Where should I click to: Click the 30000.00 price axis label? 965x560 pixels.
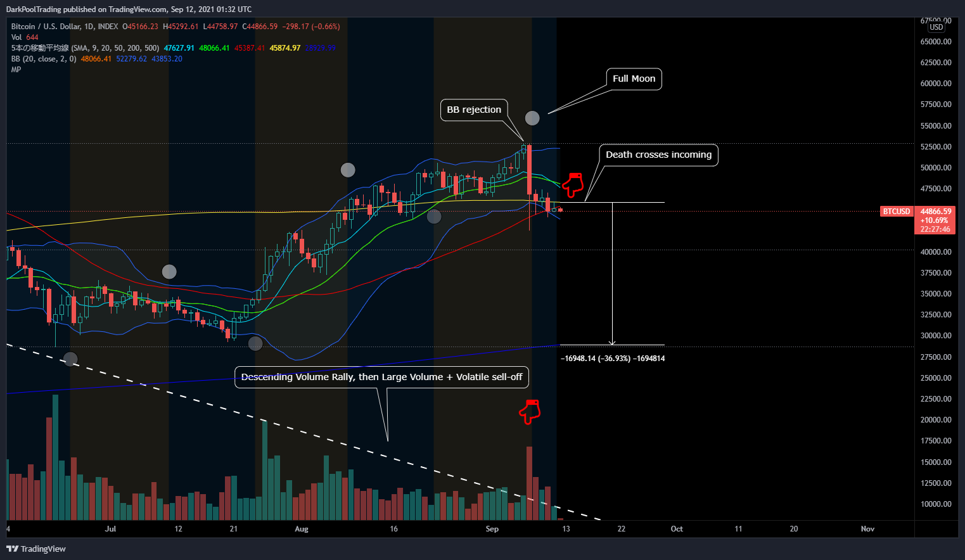tap(936, 336)
